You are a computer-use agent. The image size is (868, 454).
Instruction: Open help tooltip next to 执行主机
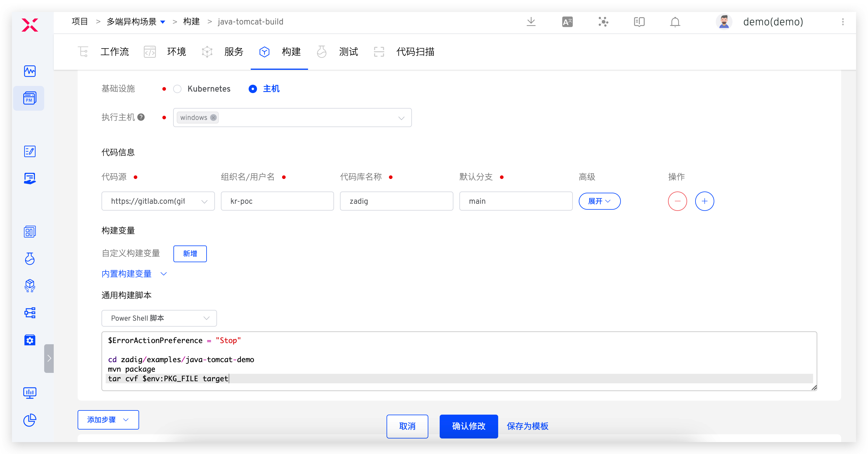(141, 117)
